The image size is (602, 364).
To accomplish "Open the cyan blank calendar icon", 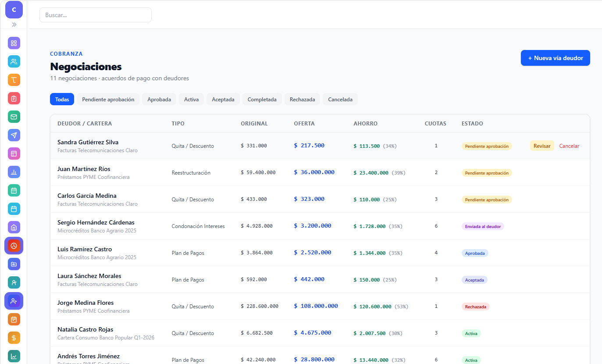I will (14, 209).
